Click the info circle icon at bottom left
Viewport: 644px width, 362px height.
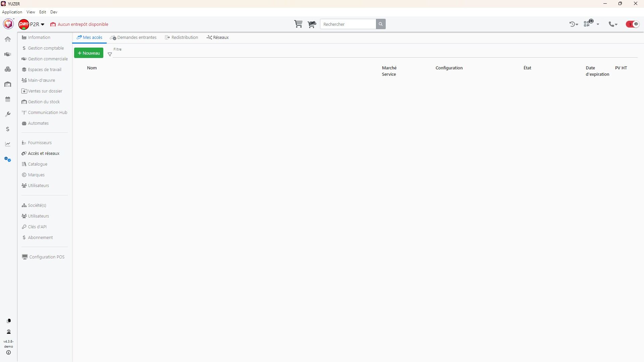(8, 353)
